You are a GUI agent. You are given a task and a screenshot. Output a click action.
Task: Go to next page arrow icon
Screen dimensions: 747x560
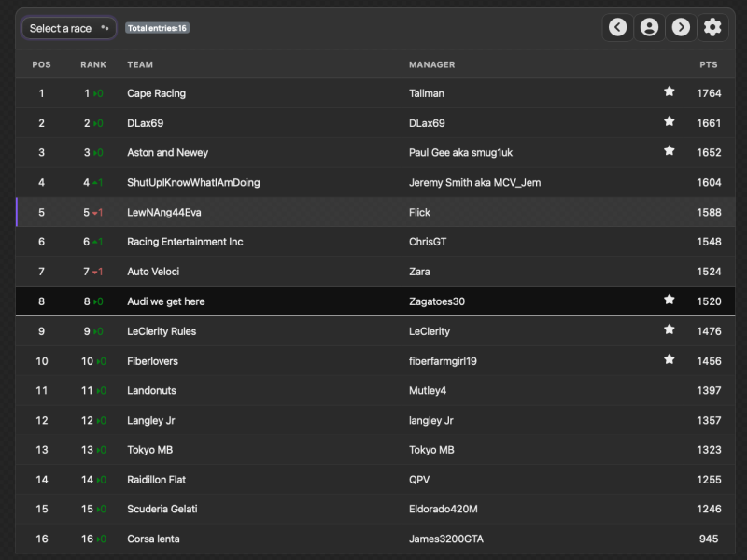click(681, 27)
